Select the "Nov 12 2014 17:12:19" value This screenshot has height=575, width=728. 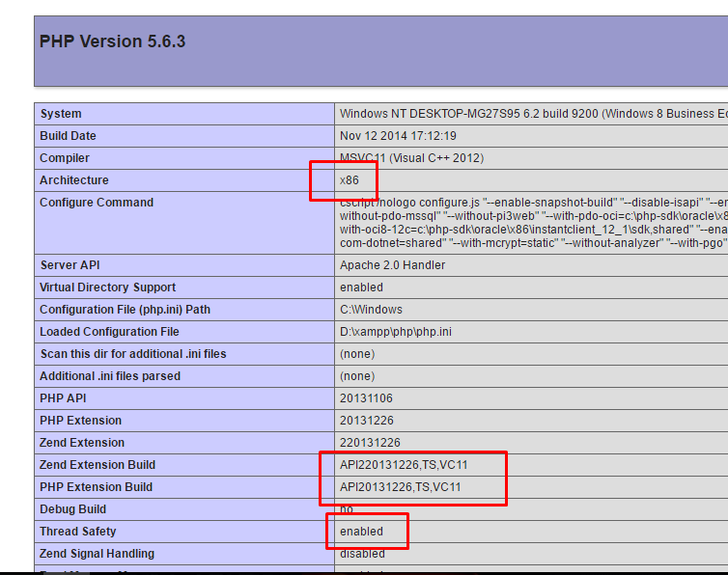(398, 136)
